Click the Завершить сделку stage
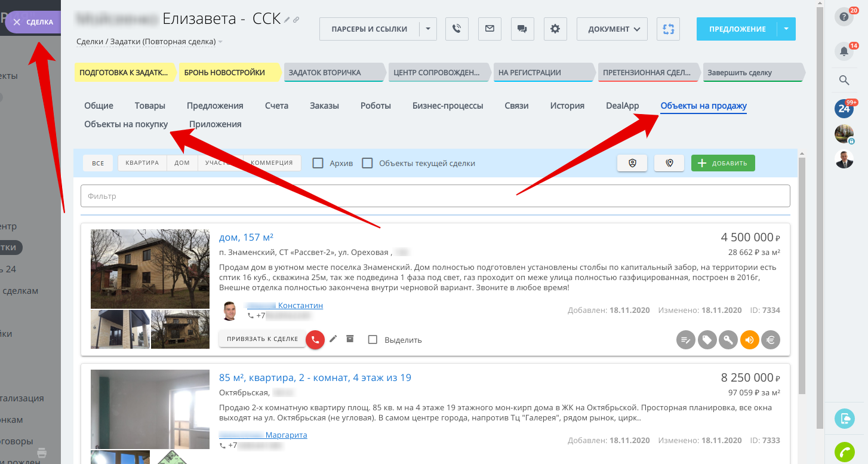 point(753,72)
